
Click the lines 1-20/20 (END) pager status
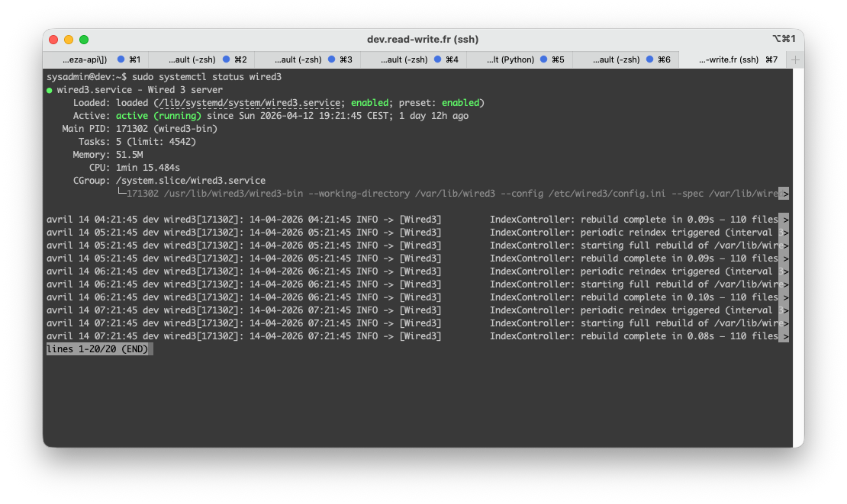coord(99,348)
